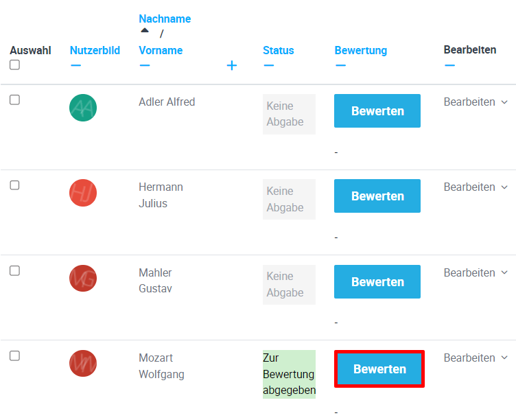The image size is (516, 420).
Task: Sort by the Vorname column header
Action: pyautogui.click(x=161, y=50)
